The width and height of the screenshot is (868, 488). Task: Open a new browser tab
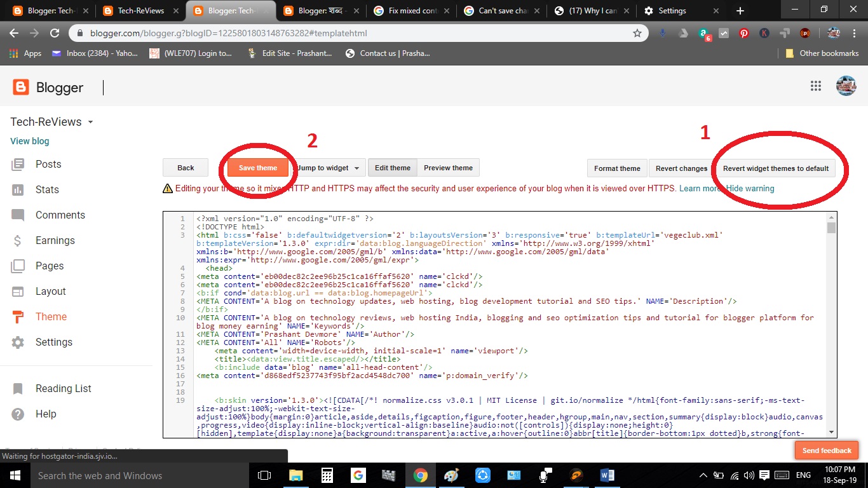[x=740, y=11]
